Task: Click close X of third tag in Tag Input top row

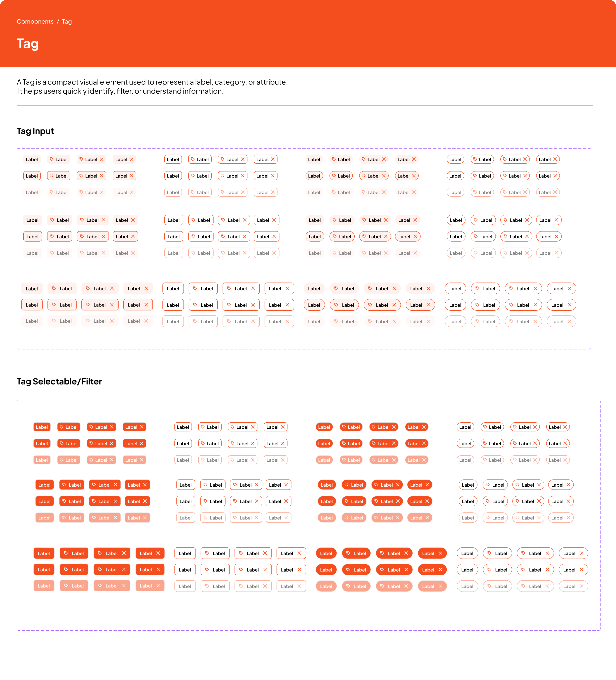Action: pos(101,159)
